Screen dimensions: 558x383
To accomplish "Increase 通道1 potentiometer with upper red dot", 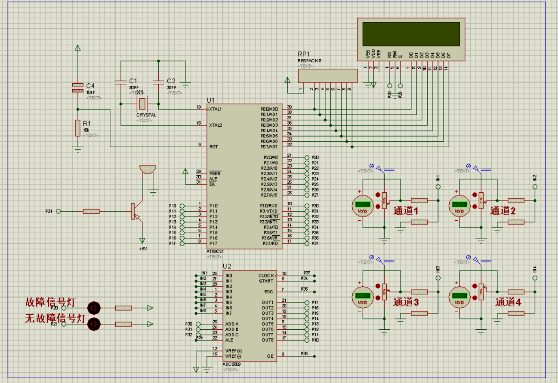I will (x=378, y=195).
